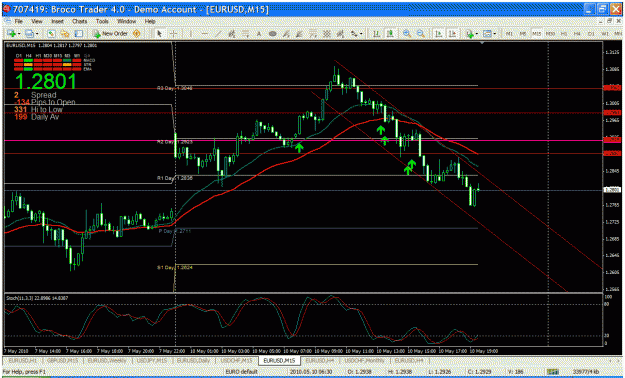Select the arrows objects toolbar icon
Screen dimensions: 625x378
tap(354, 34)
